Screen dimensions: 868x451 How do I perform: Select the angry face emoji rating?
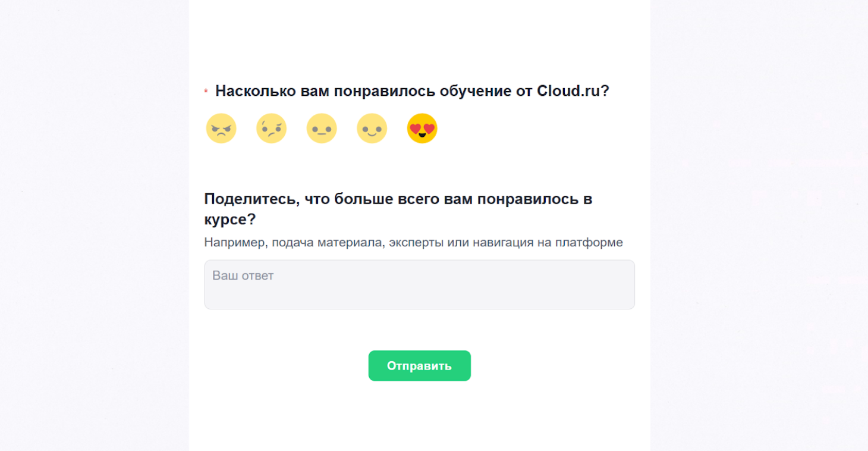pos(221,129)
